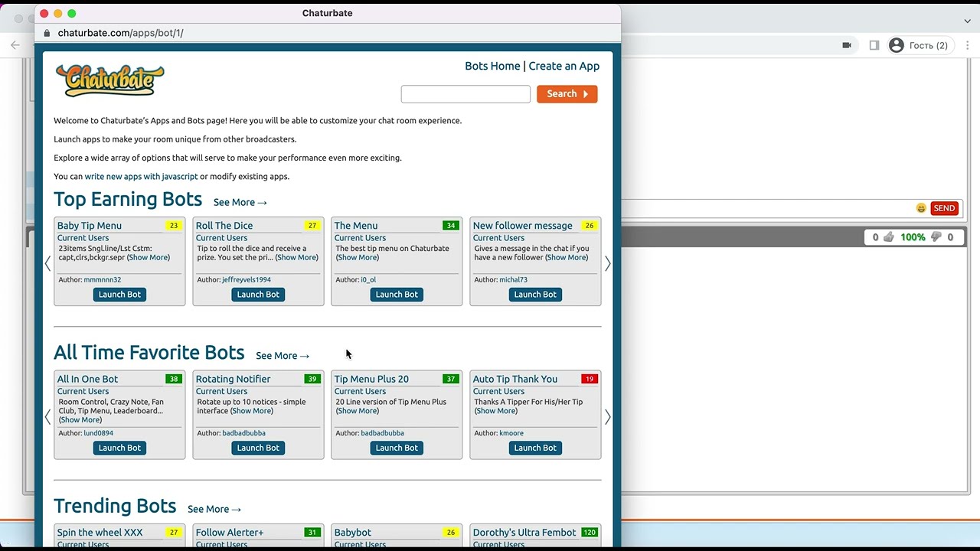
Task: Click the thumbs down icon in background window
Action: pos(935,237)
